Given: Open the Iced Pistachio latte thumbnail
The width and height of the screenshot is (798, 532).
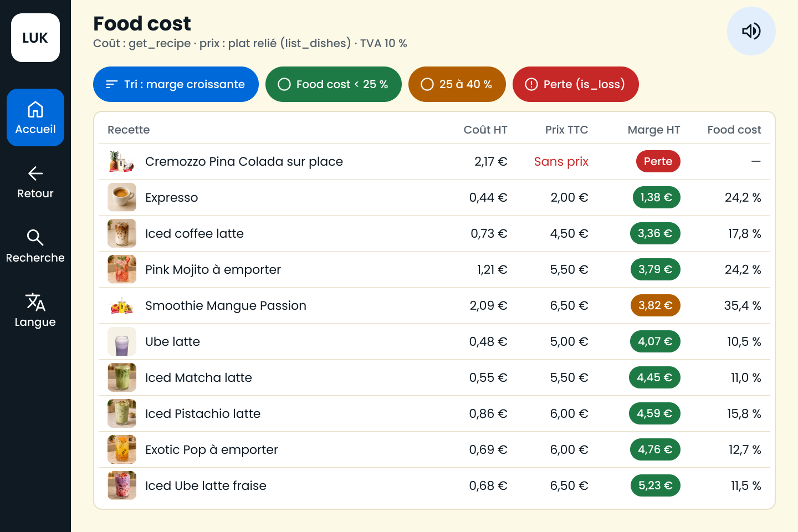Looking at the screenshot, I should click(x=122, y=413).
